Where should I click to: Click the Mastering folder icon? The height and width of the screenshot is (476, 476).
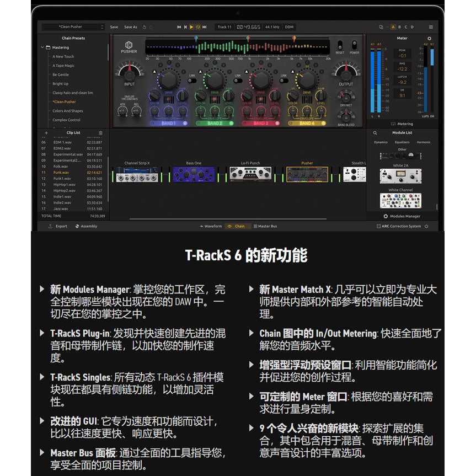(48, 47)
